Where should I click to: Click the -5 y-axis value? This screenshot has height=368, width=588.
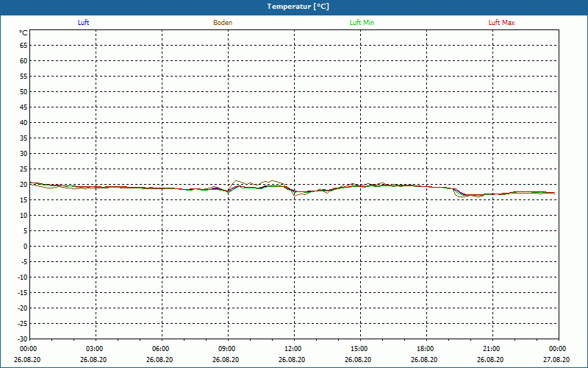[x=24, y=262]
